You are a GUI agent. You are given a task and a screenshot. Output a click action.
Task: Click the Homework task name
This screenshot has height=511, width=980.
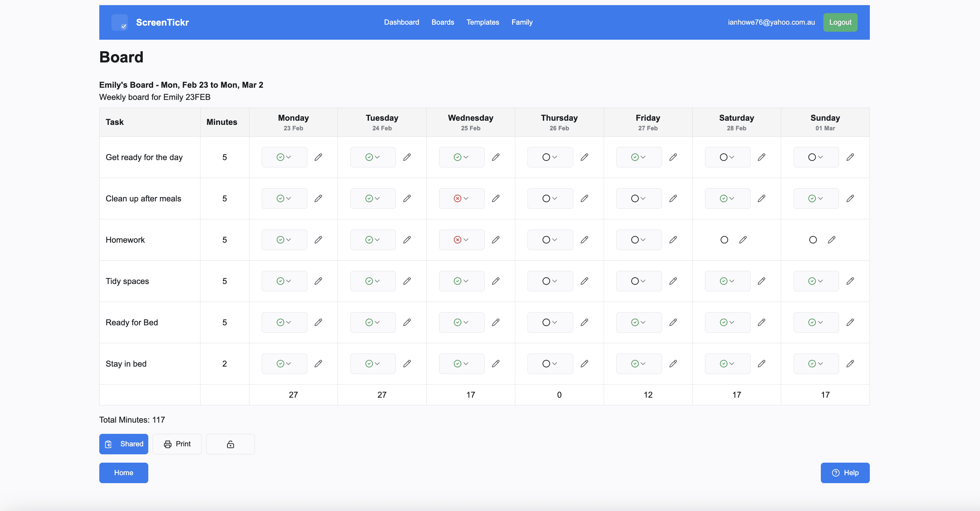pyautogui.click(x=125, y=240)
